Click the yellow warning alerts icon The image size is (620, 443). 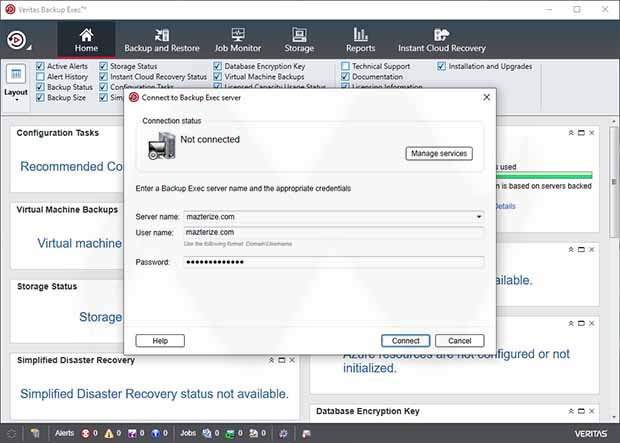click(x=109, y=434)
